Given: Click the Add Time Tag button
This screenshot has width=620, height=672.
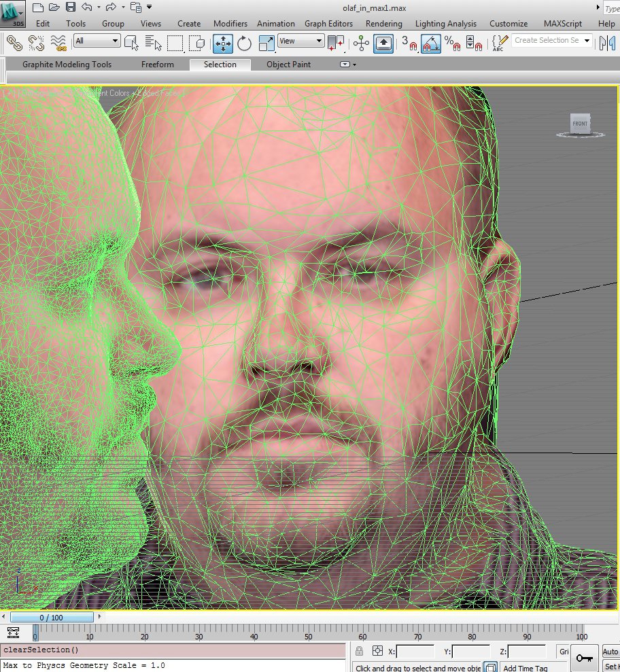Looking at the screenshot, I should [525, 668].
